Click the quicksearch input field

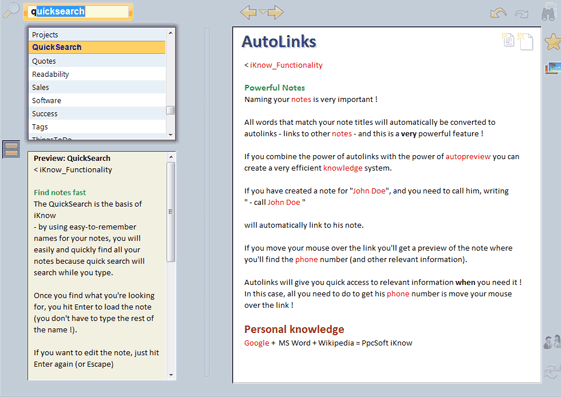pyautogui.click(x=78, y=12)
